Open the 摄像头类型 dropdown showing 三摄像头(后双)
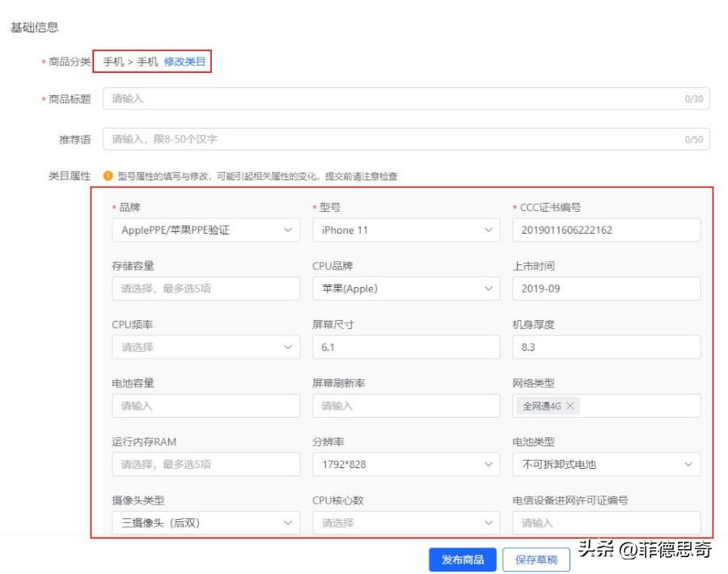 [205, 522]
